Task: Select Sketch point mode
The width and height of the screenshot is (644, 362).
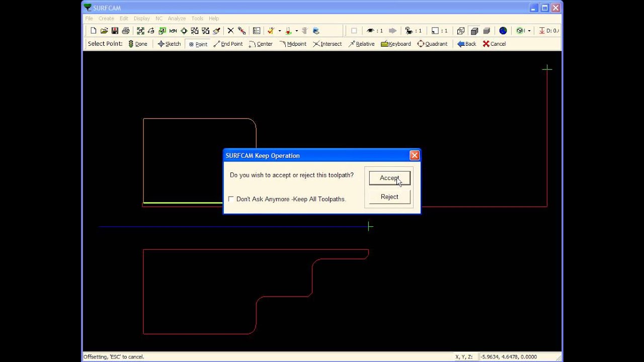Action: point(169,44)
